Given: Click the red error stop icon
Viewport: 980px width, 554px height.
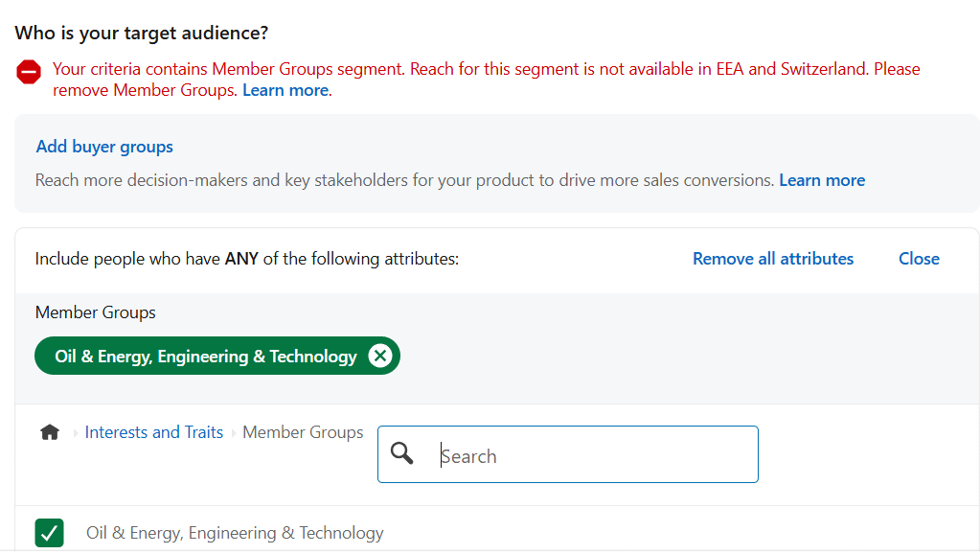Looking at the screenshot, I should pos(29,72).
